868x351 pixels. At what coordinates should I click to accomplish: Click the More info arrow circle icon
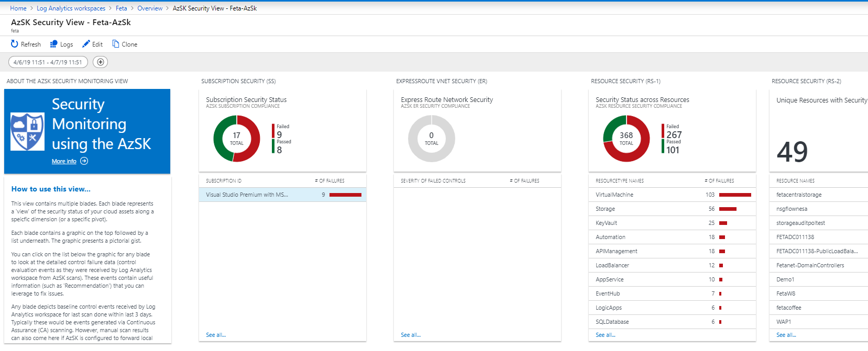pos(84,161)
